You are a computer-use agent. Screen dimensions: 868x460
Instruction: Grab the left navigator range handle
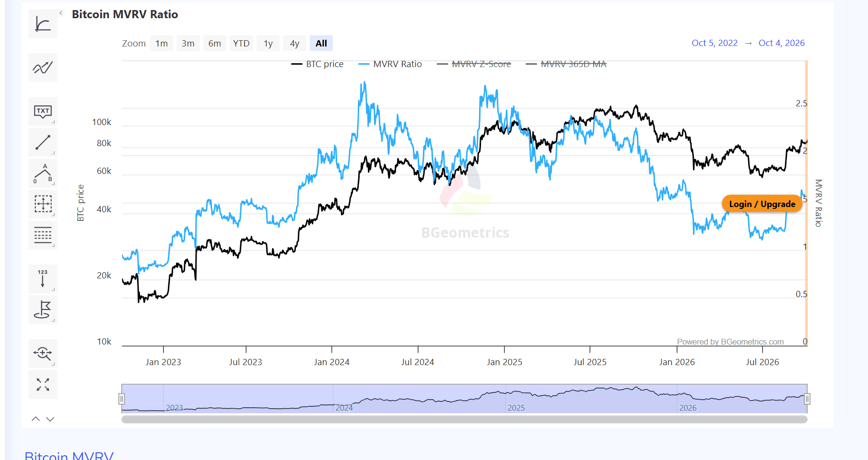(x=122, y=399)
